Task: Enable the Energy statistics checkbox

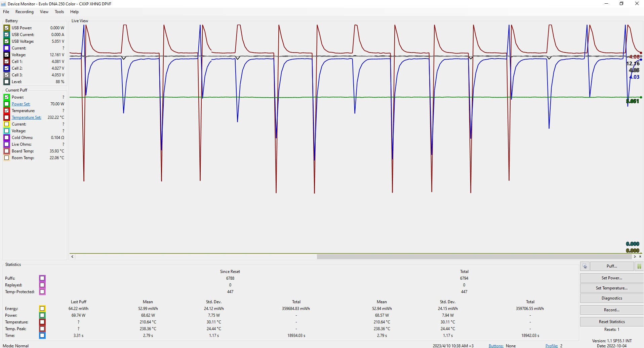Action: tap(42, 309)
